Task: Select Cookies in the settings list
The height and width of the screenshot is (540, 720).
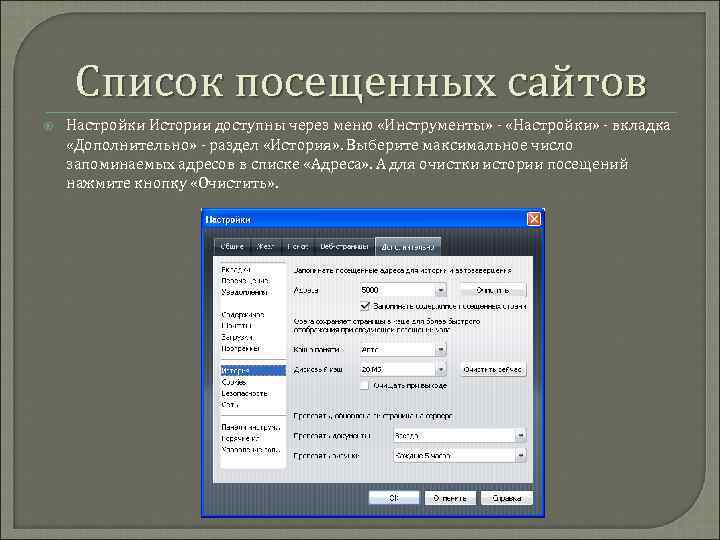Action: 234,382
